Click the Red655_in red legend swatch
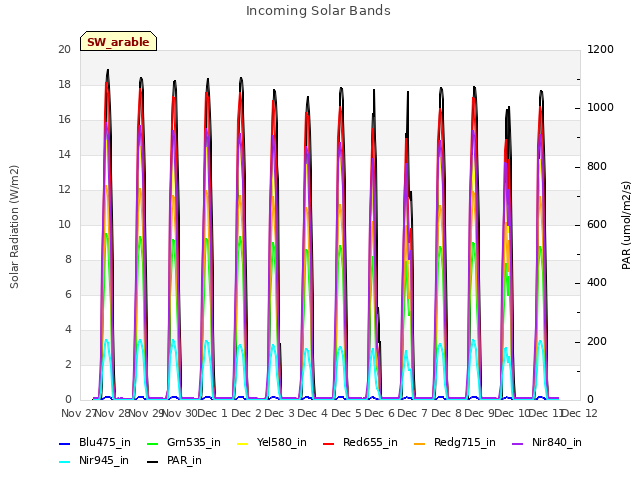The image size is (640, 480). point(329,444)
